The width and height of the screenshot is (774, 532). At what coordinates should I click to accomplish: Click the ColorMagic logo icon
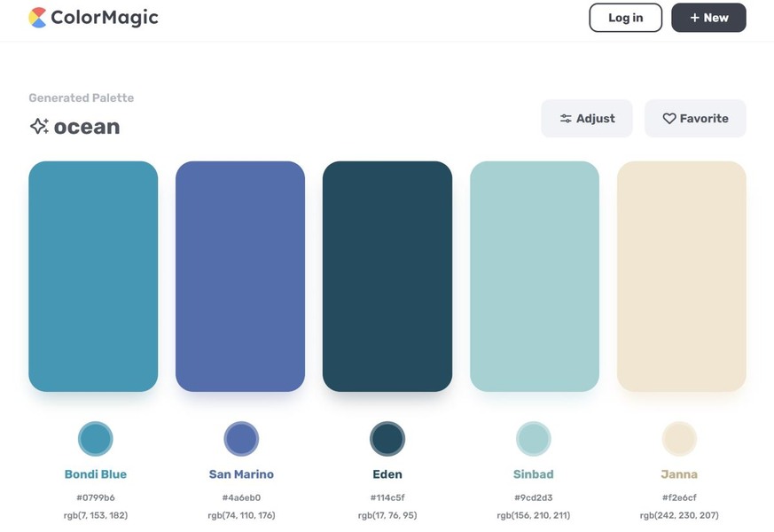[37, 18]
